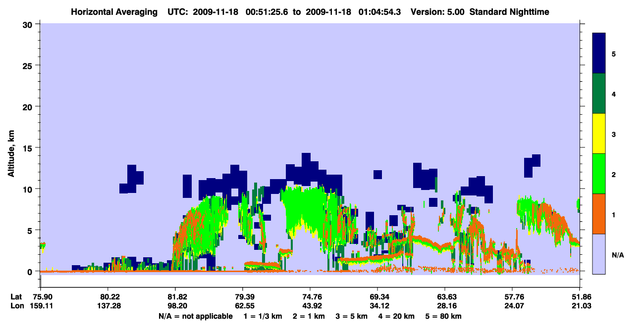The height and width of the screenshot is (330, 644).
Task: Click the altitude tick label '30'
Action: 29,24
